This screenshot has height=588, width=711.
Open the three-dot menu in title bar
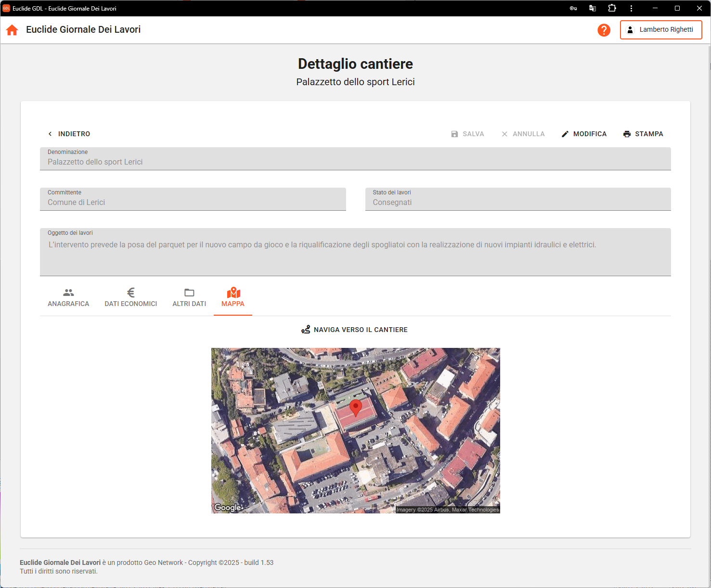point(631,8)
